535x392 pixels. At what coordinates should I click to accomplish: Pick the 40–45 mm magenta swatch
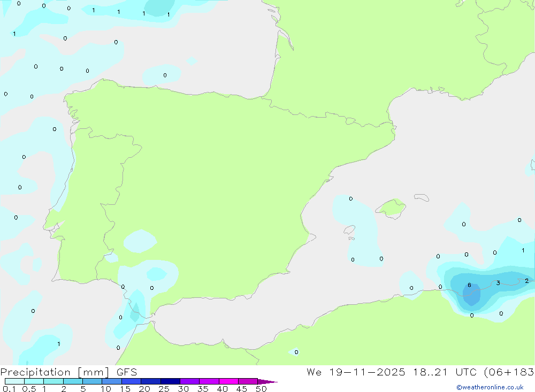228,381
